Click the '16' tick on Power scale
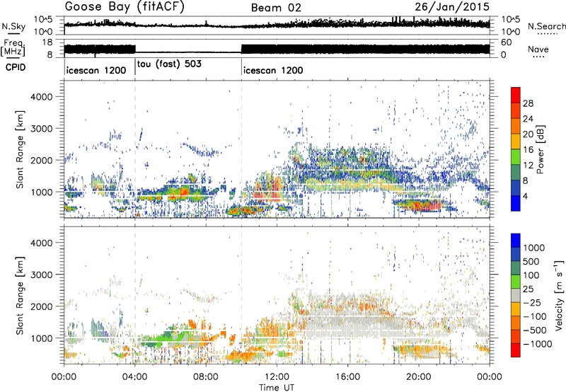Image resolution: width=566 pixels, height=392 pixels. 528,150
